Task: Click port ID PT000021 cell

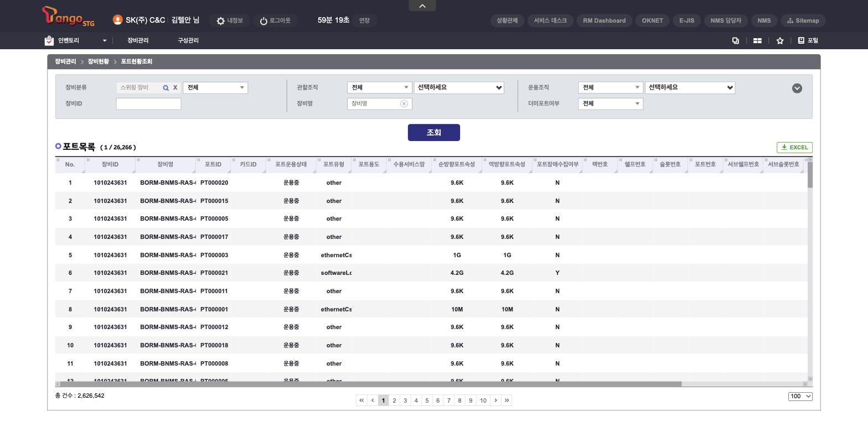Action: click(x=214, y=273)
